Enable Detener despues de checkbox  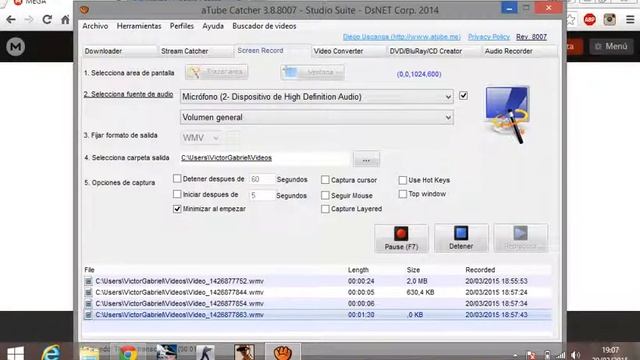pyautogui.click(x=177, y=179)
